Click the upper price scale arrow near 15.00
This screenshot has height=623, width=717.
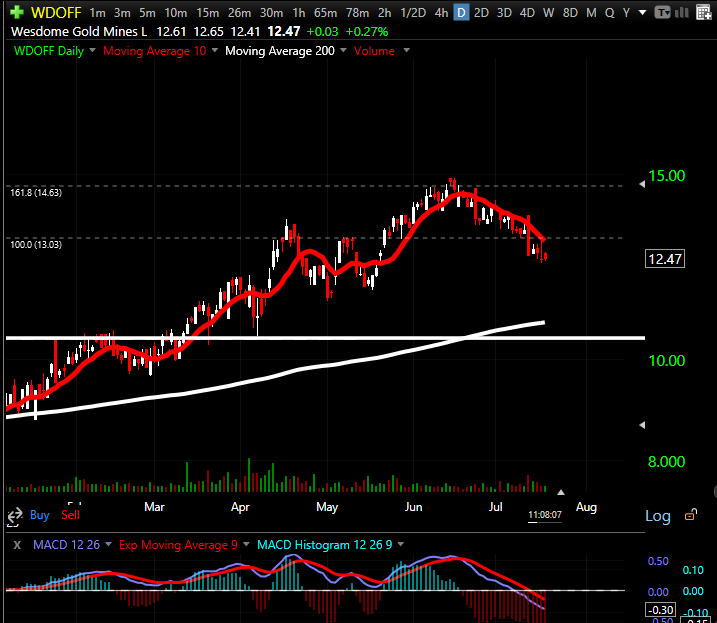pos(642,184)
